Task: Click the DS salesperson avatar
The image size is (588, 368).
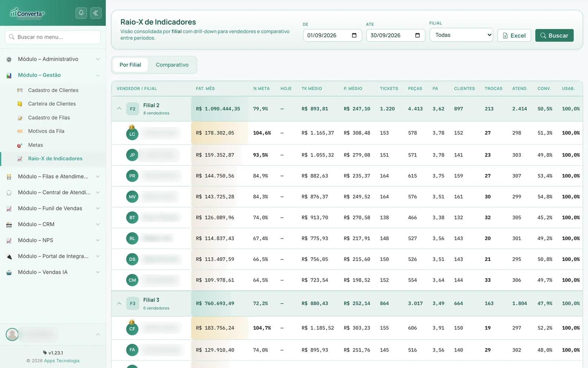Action: [x=132, y=259]
